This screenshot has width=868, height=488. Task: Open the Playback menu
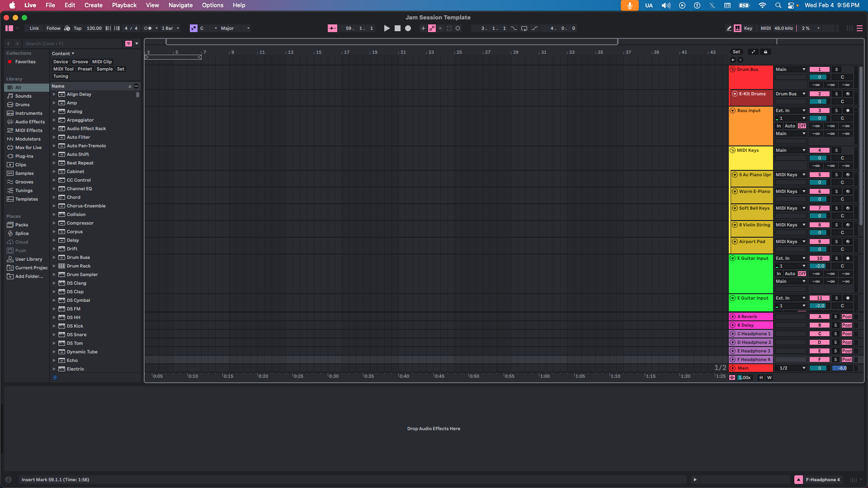pyautogui.click(x=124, y=5)
